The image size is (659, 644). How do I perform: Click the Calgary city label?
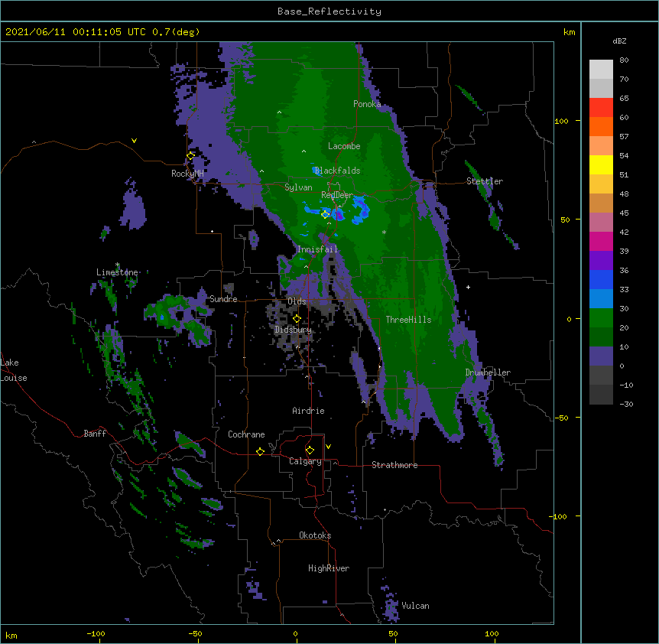click(305, 461)
